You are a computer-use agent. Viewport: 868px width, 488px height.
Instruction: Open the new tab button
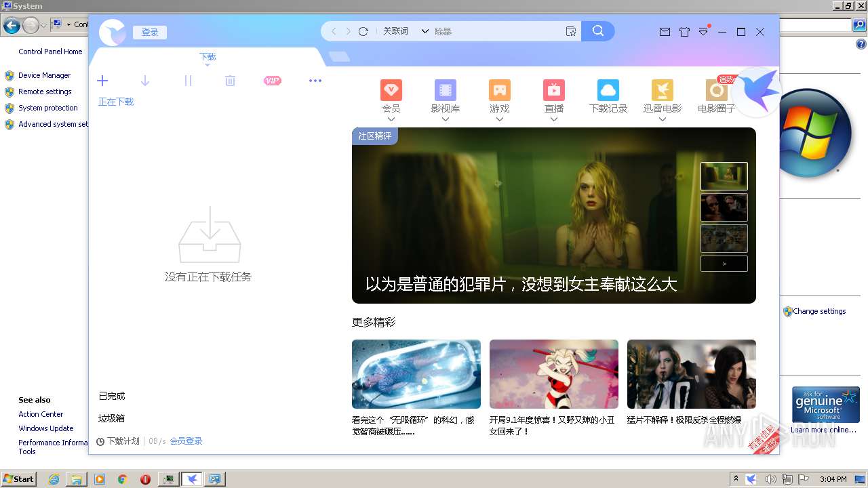tap(339, 57)
